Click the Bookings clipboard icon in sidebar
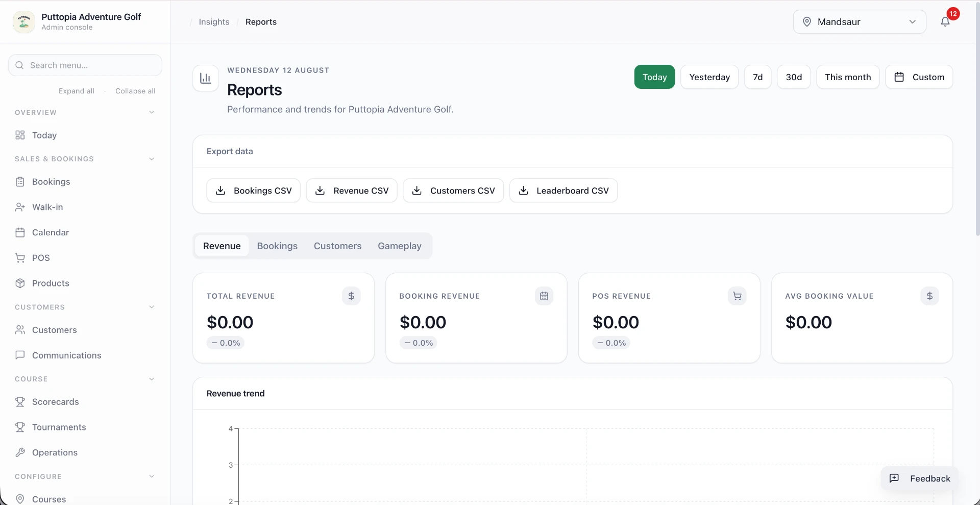The image size is (980, 505). click(x=20, y=182)
